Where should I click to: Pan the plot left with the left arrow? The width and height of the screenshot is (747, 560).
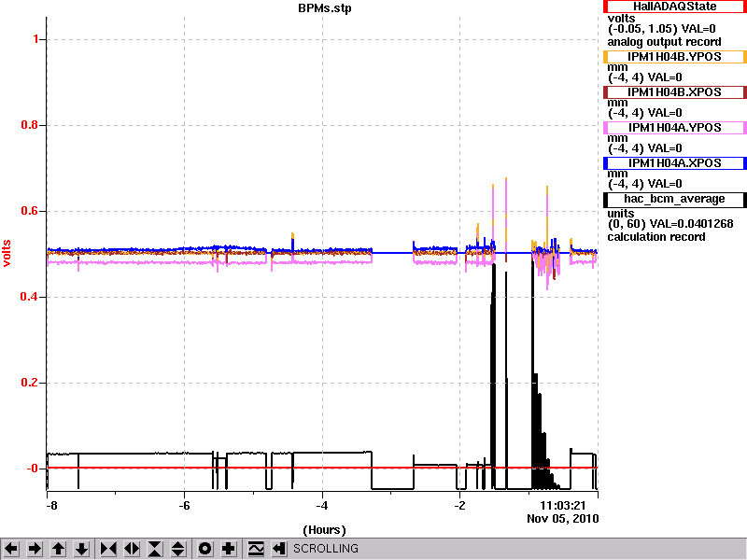coord(11,549)
